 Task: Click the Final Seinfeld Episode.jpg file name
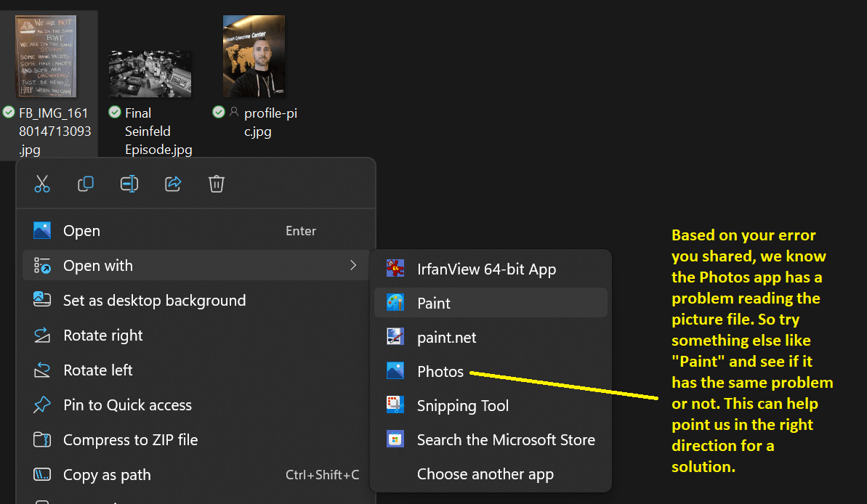[x=158, y=131]
